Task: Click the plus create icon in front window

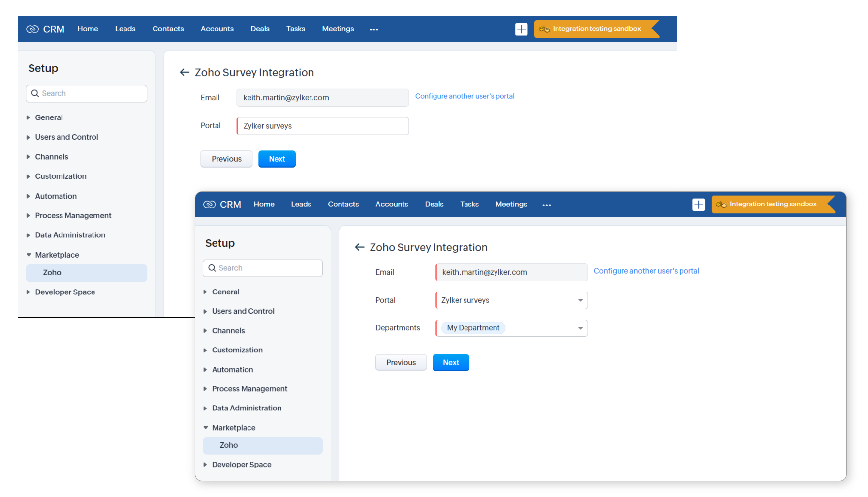Action: coord(698,205)
